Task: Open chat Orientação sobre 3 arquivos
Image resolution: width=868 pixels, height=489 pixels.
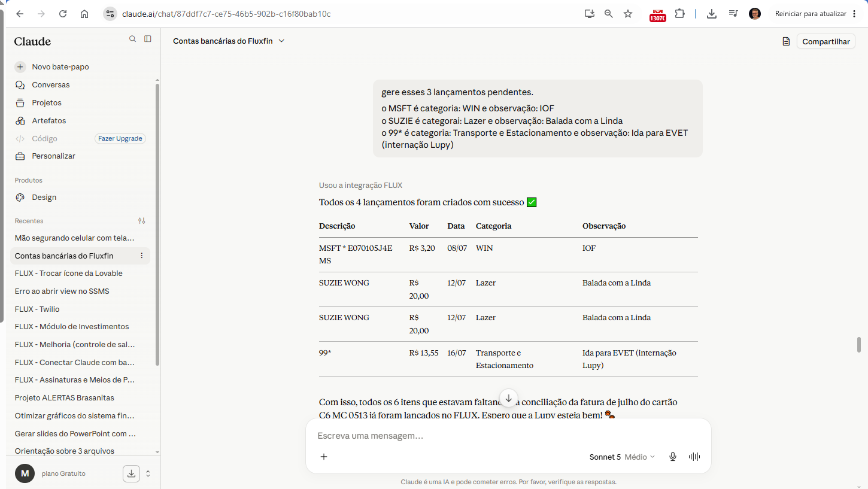Action: 65,451
